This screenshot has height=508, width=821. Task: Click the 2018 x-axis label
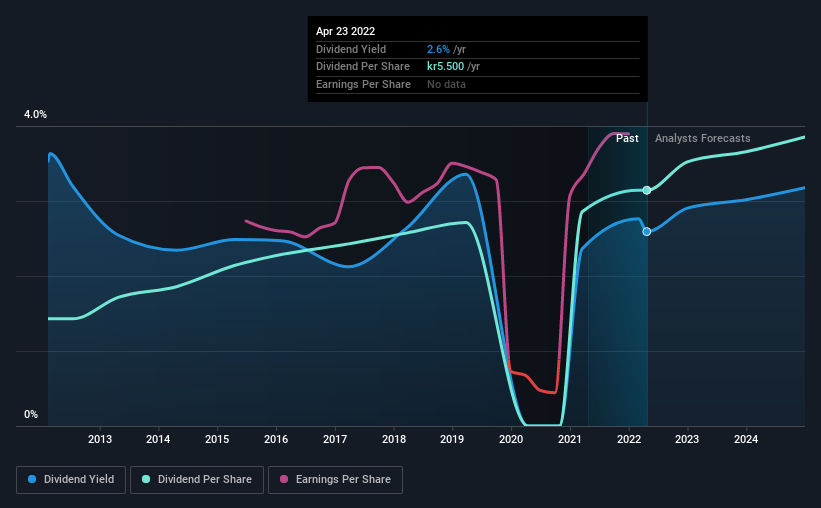[x=394, y=439]
